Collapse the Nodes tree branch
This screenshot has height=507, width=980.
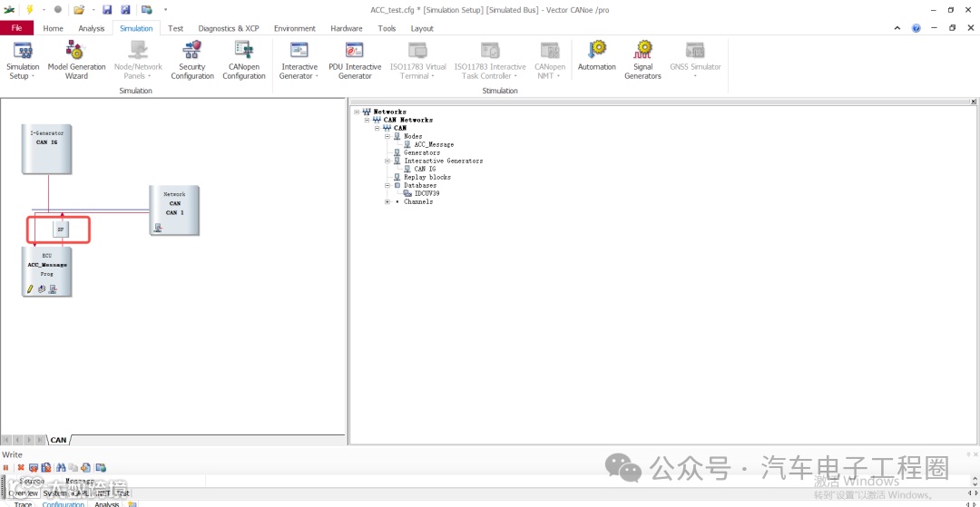pyautogui.click(x=387, y=136)
